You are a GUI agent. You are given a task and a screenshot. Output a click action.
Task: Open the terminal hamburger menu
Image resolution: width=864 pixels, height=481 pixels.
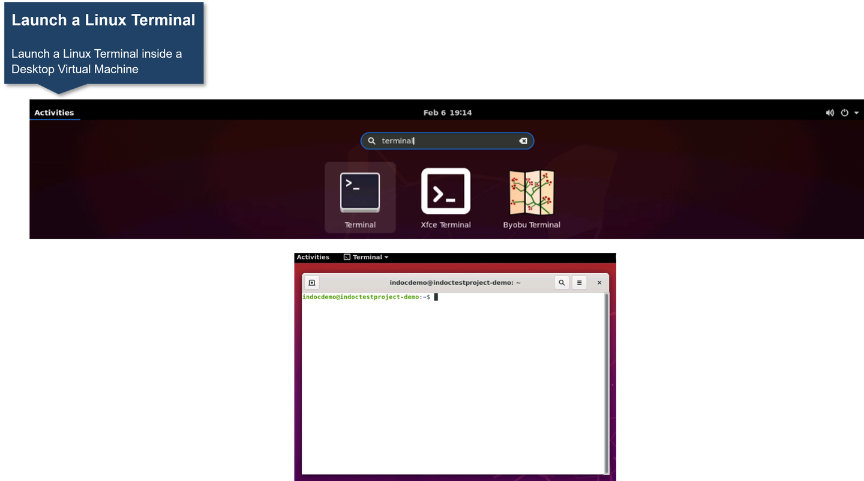(x=579, y=283)
